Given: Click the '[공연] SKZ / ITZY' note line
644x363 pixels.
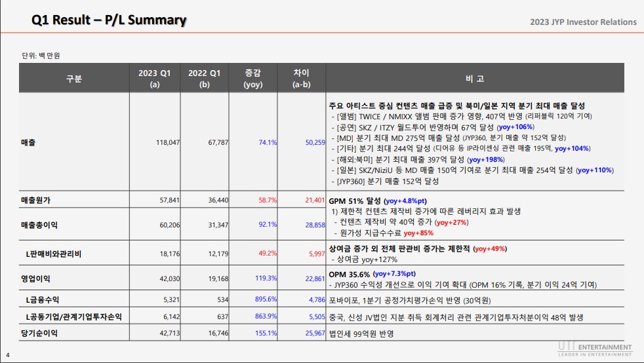Looking at the screenshot, I should [x=433, y=127].
